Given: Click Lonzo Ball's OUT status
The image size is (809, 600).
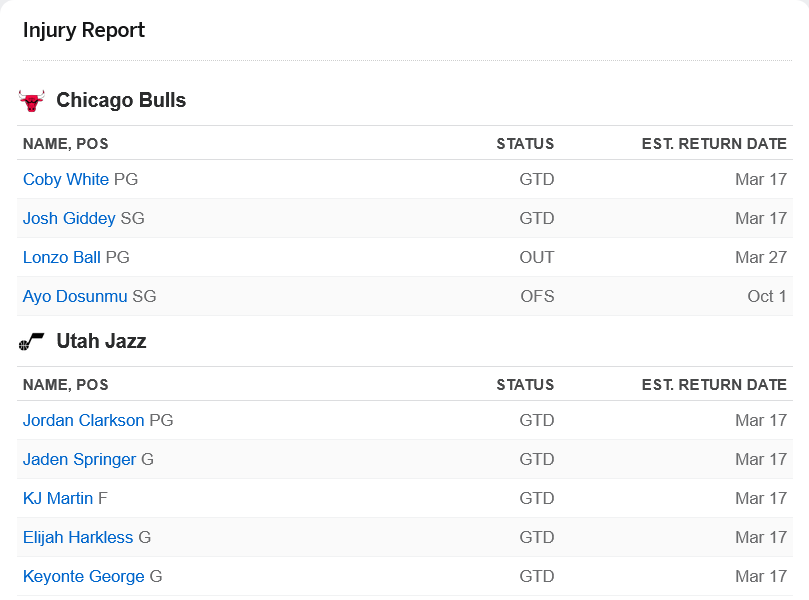Looking at the screenshot, I should [537, 257].
